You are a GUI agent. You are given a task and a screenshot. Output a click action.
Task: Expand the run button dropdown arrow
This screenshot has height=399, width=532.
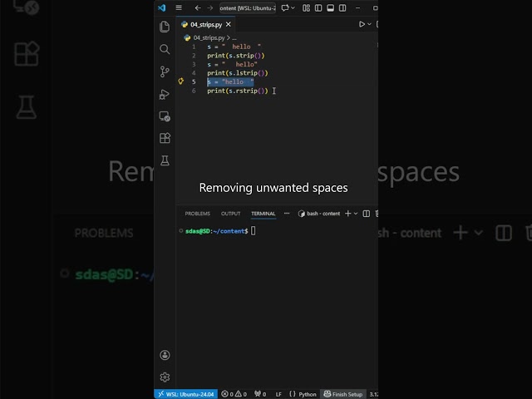(x=369, y=24)
